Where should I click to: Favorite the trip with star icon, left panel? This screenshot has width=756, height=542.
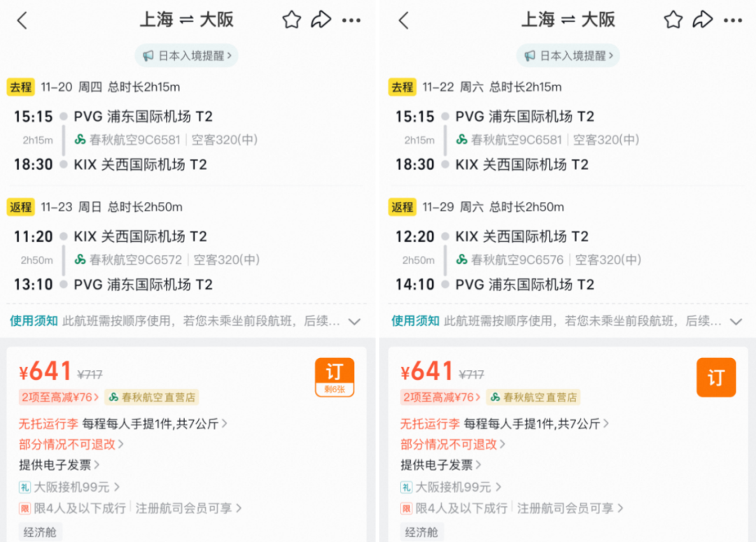(x=292, y=20)
